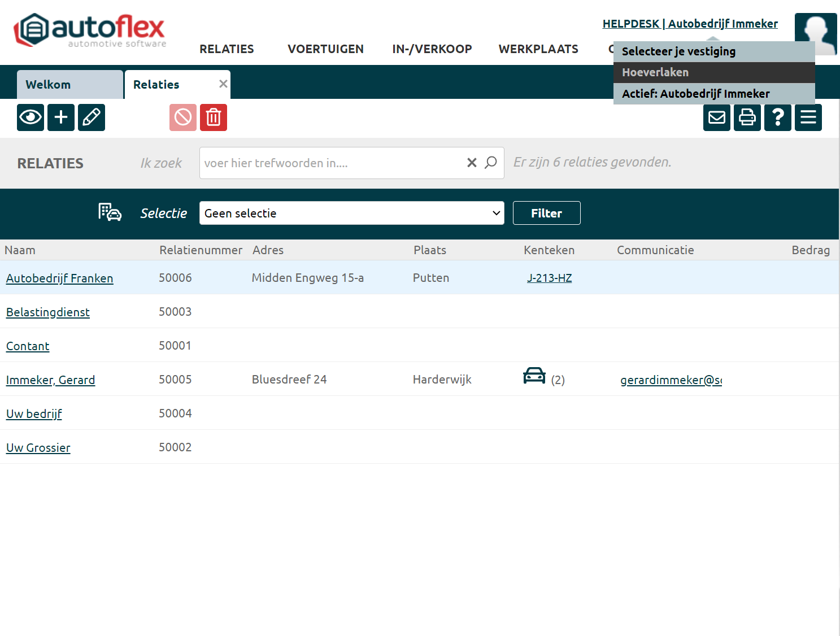The height and width of the screenshot is (636, 840).
Task: Click the eye view relation icon
Action: (31, 117)
